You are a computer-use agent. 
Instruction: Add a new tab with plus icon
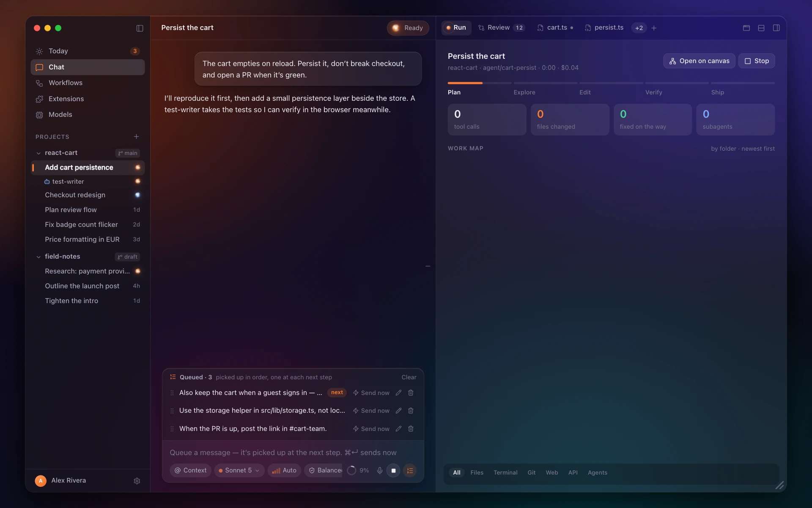pyautogui.click(x=654, y=28)
